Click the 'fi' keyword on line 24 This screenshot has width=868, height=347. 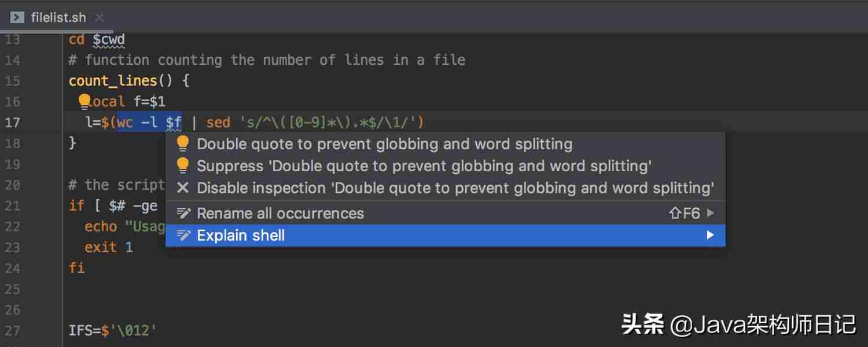77,268
